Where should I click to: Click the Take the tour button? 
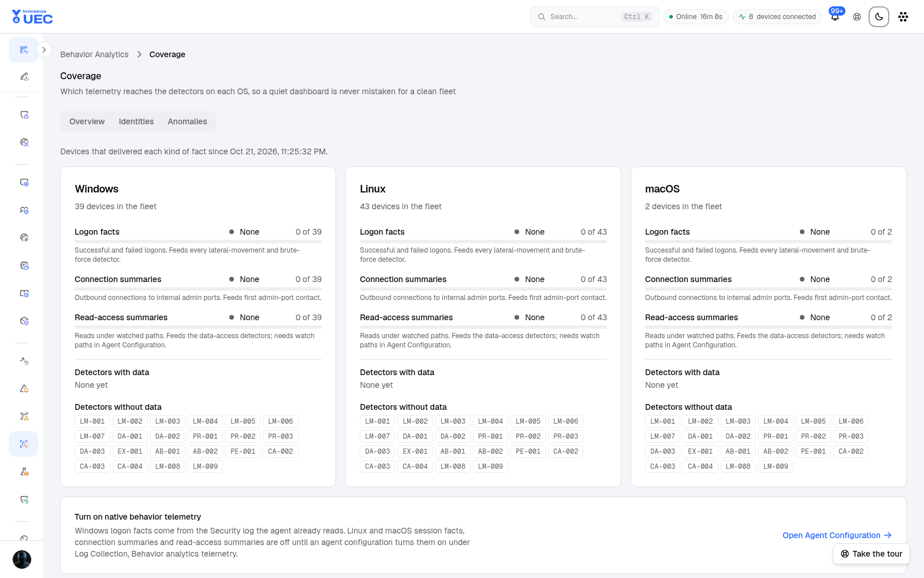(x=871, y=554)
